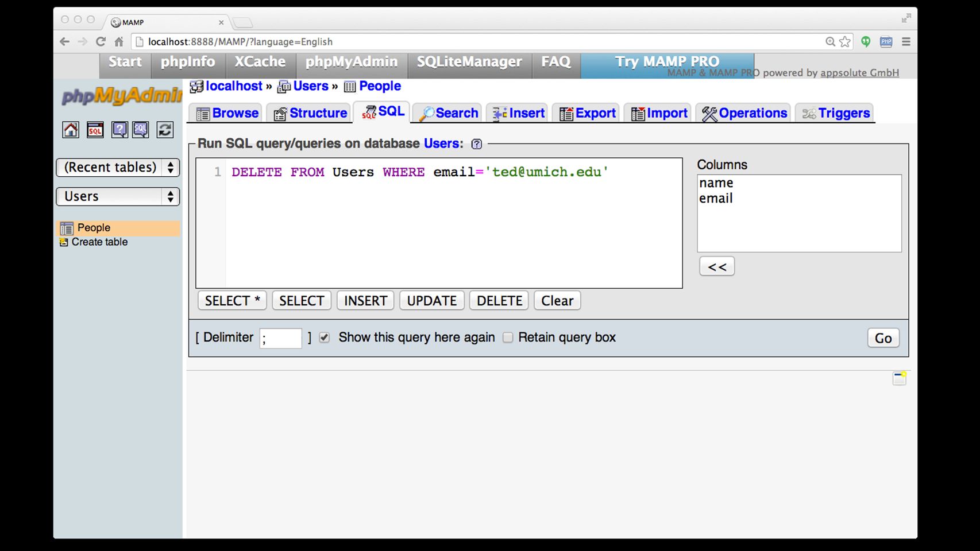Viewport: 980px width, 551px height.
Task: Open the Triggers tab
Action: (x=835, y=113)
